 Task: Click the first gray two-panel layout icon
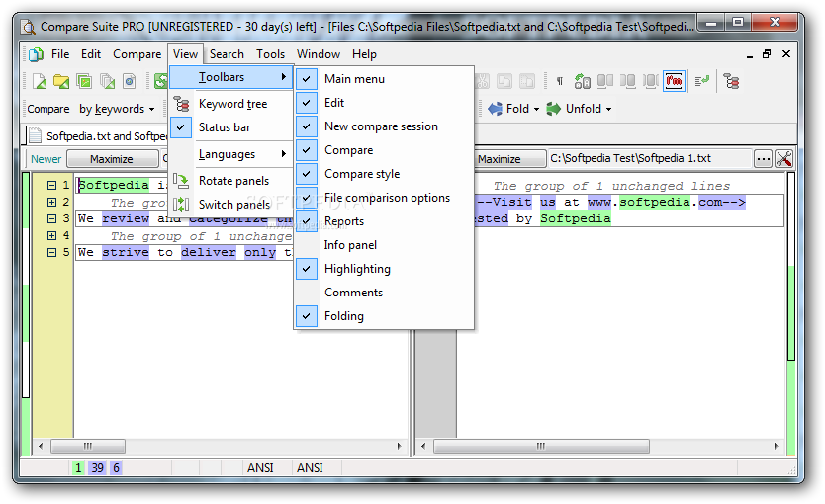point(605,81)
